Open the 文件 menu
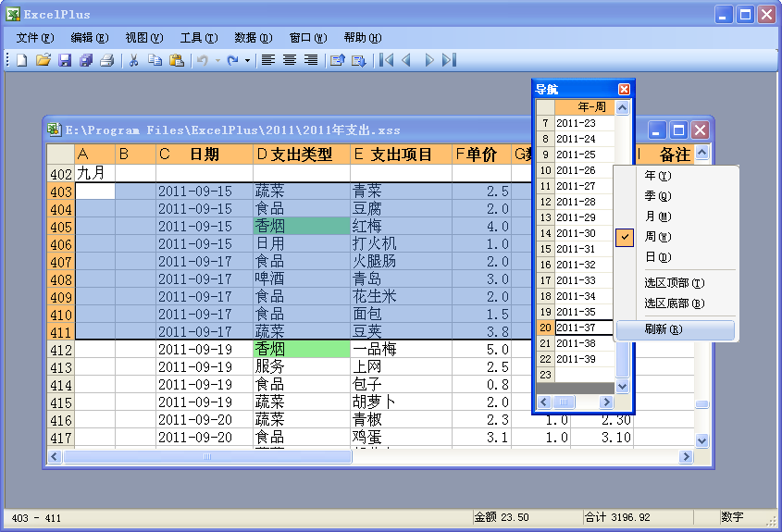This screenshot has height=532, width=782. pyautogui.click(x=35, y=38)
